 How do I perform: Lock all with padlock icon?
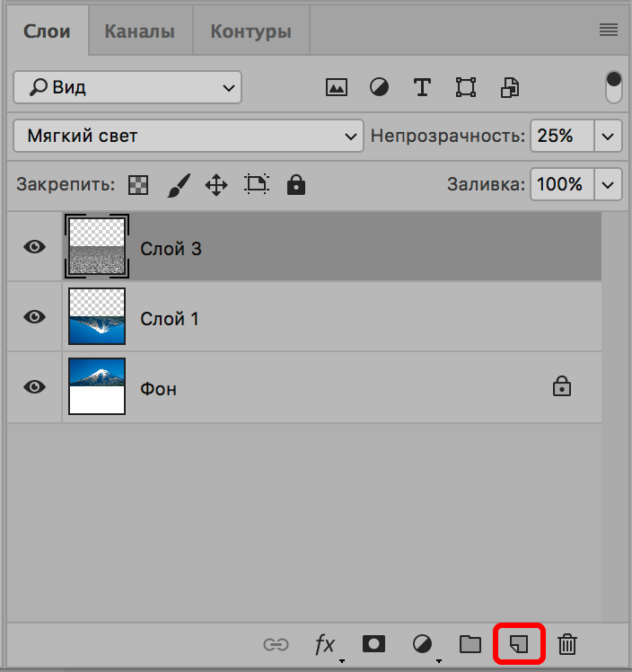[x=295, y=185]
